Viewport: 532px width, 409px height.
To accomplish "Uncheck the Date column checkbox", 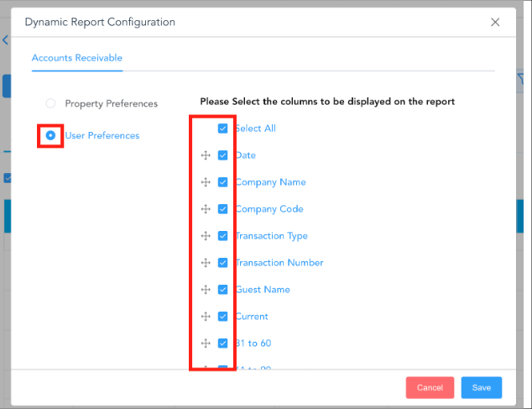I will pyautogui.click(x=222, y=155).
